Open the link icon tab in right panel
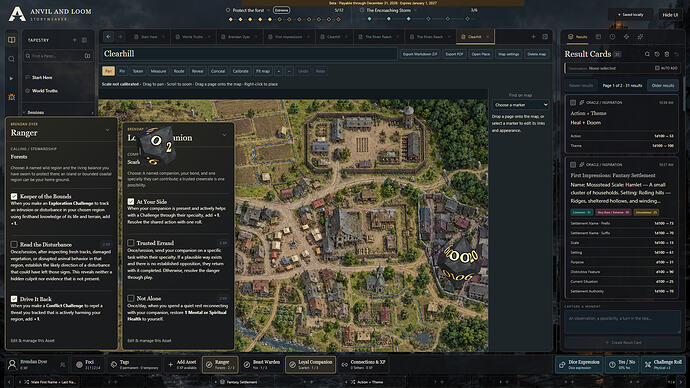The image size is (690, 388). (x=640, y=37)
